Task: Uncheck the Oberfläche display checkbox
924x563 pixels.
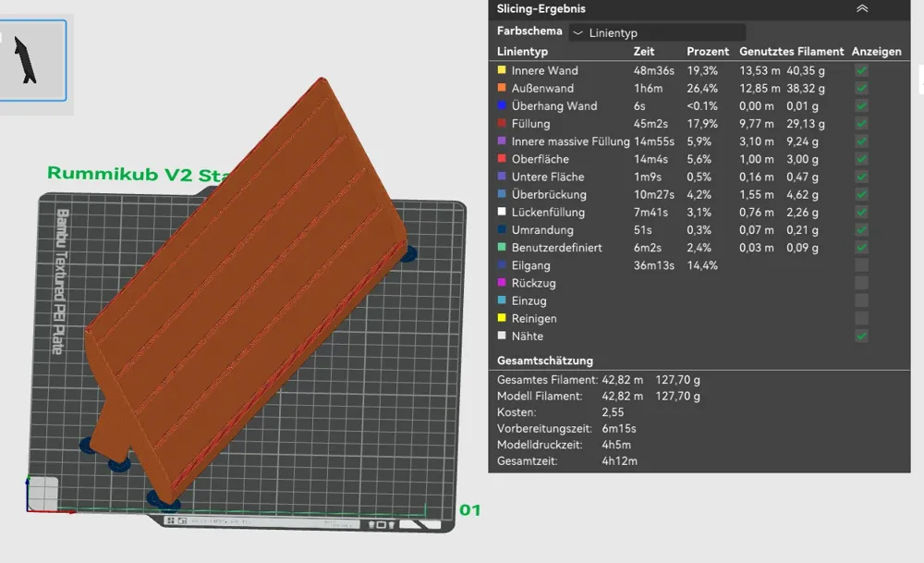Action: [861, 159]
